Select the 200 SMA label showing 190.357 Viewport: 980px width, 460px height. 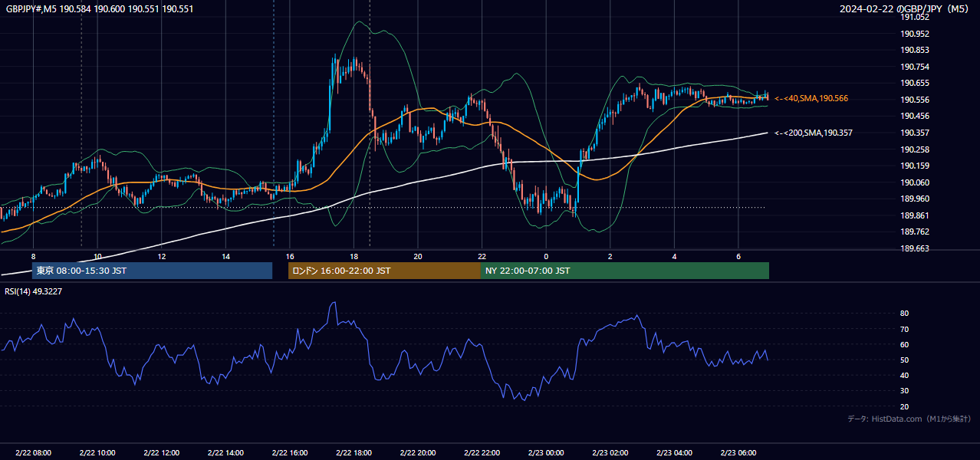[x=813, y=133]
